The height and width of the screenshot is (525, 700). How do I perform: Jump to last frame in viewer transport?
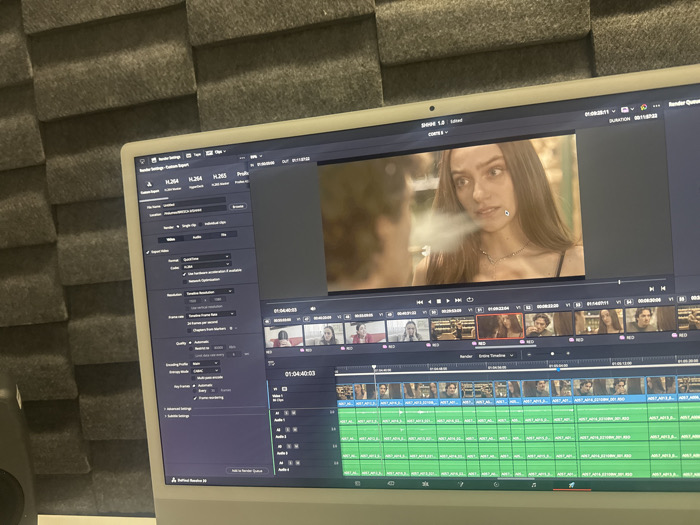(x=458, y=300)
